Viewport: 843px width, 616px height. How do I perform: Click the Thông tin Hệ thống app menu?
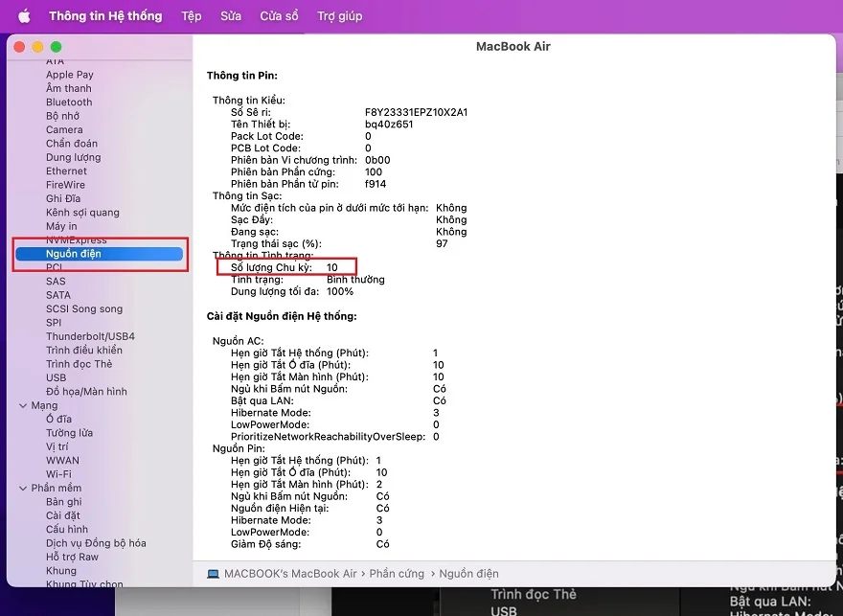(x=105, y=16)
